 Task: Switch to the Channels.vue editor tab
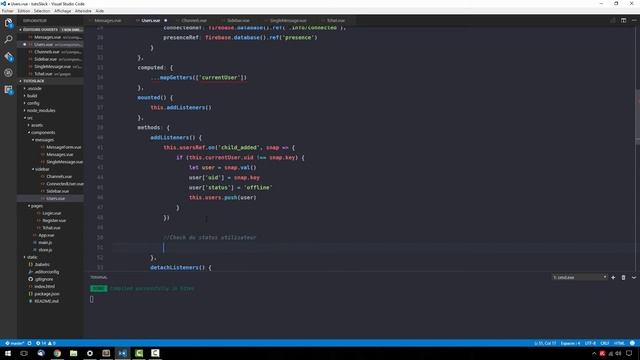pos(194,20)
